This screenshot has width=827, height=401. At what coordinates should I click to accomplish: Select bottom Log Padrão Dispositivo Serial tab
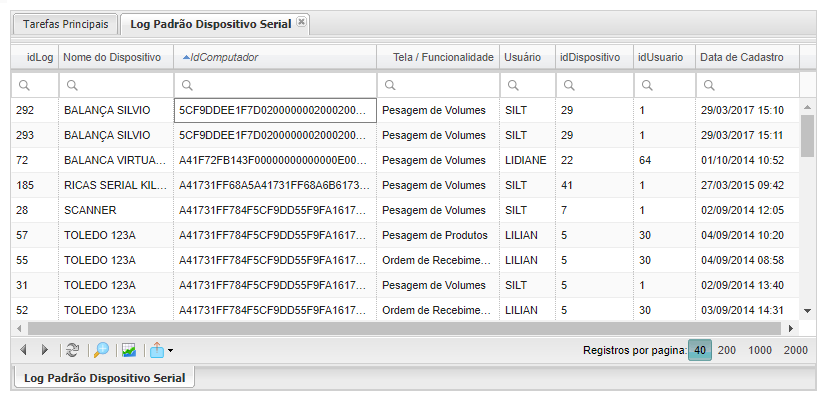point(105,377)
